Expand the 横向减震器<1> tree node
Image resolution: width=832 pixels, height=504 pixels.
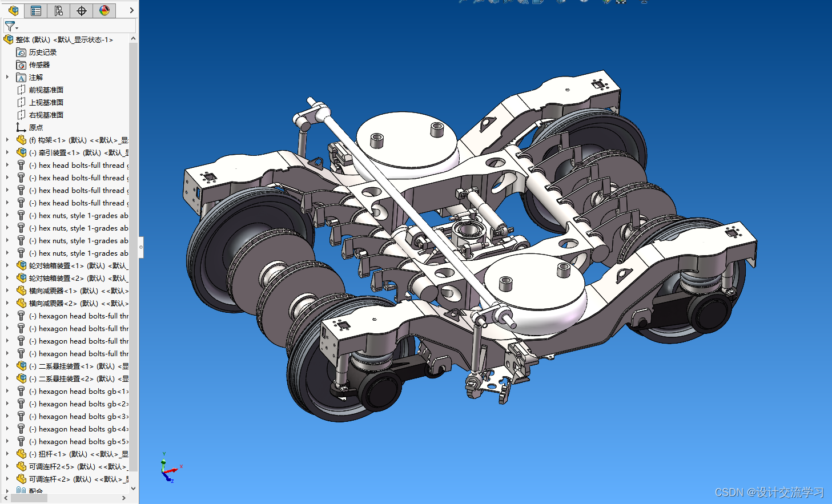[x=7, y=291]
